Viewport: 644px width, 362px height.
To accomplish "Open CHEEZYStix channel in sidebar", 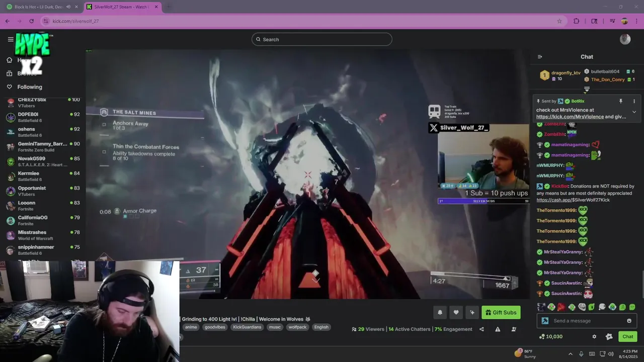I will point(43,103).
